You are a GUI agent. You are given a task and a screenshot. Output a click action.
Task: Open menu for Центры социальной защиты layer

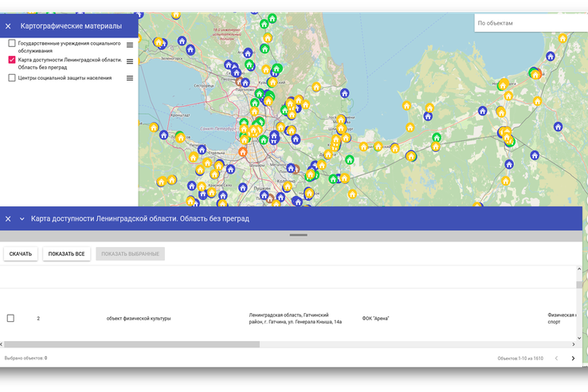(130, 78)
